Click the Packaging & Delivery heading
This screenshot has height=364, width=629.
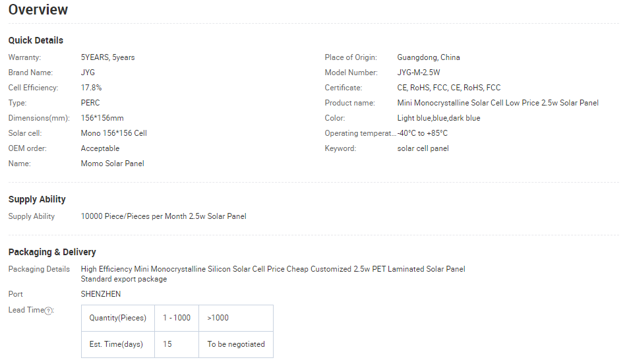coord(52,252)
